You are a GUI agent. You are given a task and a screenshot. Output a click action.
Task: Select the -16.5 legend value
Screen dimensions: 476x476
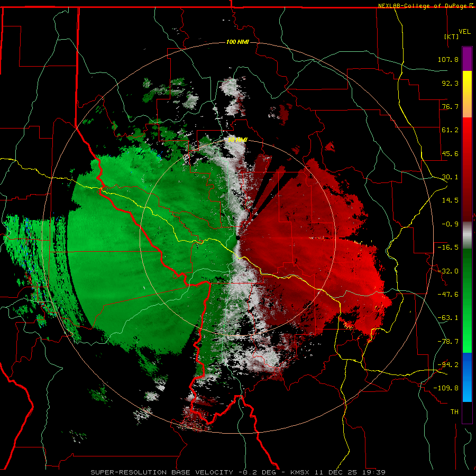click(448, 248)
